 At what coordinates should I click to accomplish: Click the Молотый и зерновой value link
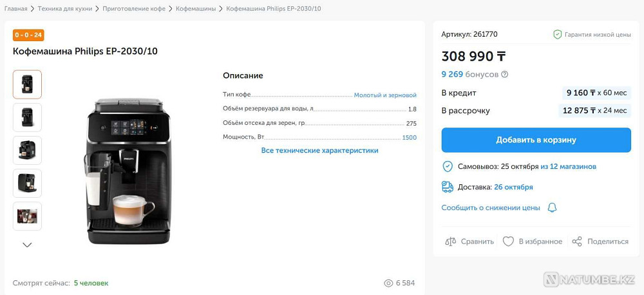point(385,95)
